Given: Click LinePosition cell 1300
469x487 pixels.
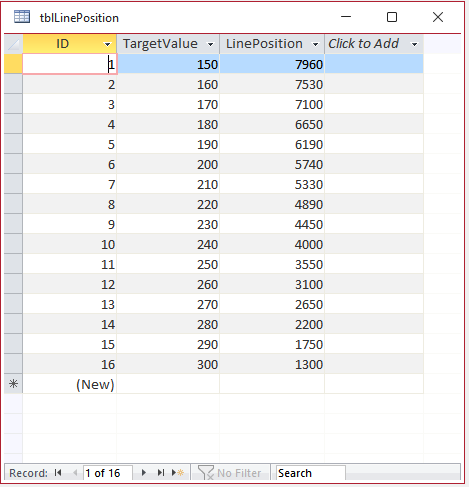Looking at the screenshot, I should (272, 364).
